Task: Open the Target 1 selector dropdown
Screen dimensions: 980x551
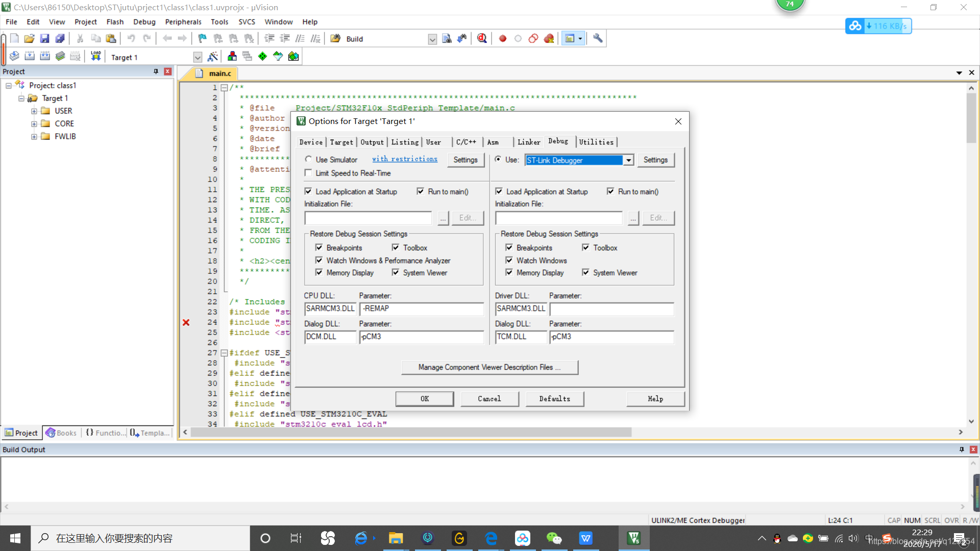Action: pos(198,57)
